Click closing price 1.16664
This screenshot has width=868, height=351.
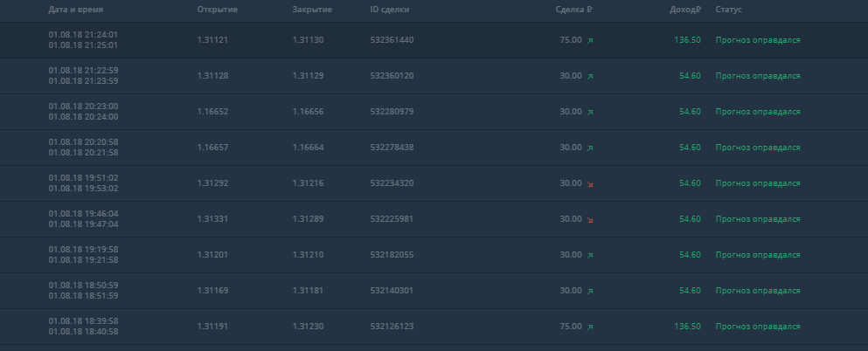pyautogui.click(x=308, y=147)
